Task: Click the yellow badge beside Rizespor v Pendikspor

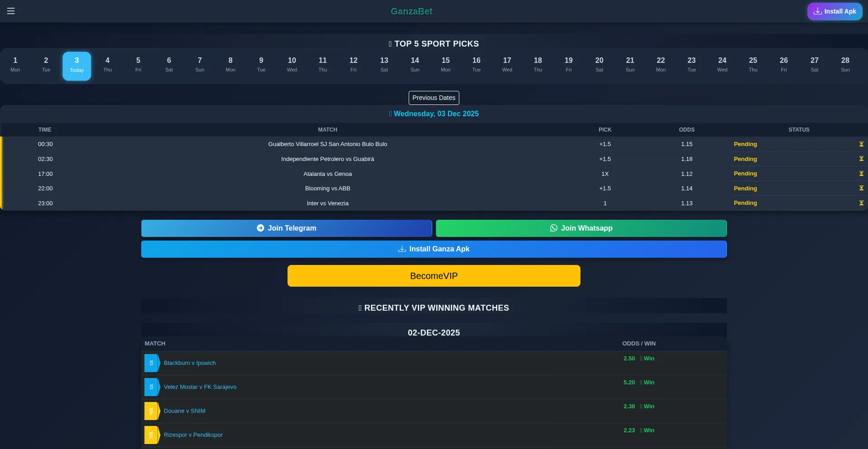Action: pos(151,435)
